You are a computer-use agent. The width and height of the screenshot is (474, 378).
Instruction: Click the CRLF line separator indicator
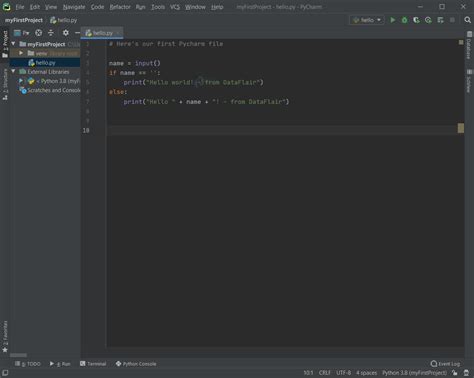coord(324,373)
